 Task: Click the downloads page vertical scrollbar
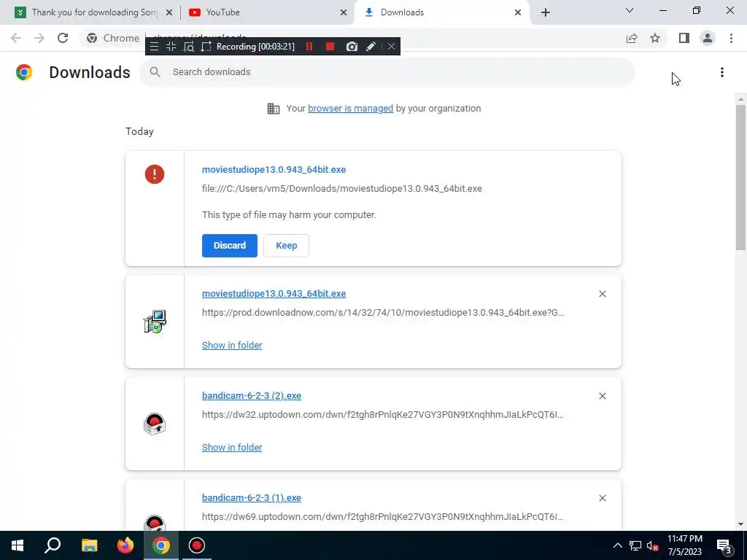click(740, 177)
